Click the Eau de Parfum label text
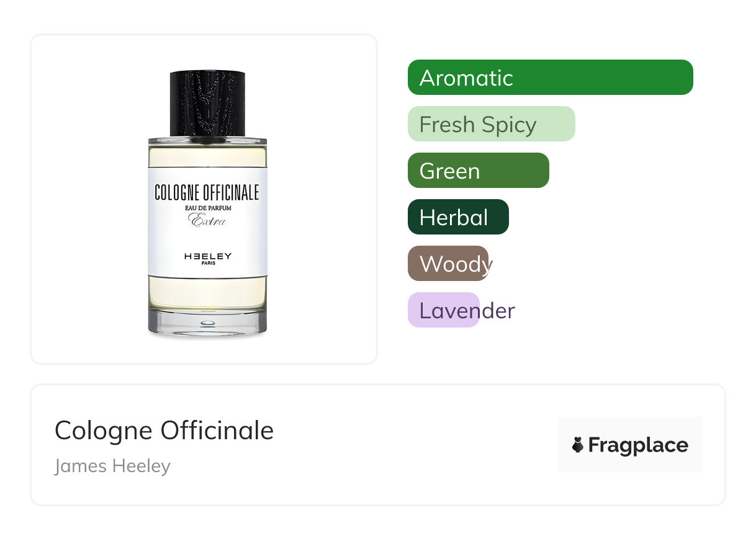Viewport: 756px width, 536px height. click(208, 208)
